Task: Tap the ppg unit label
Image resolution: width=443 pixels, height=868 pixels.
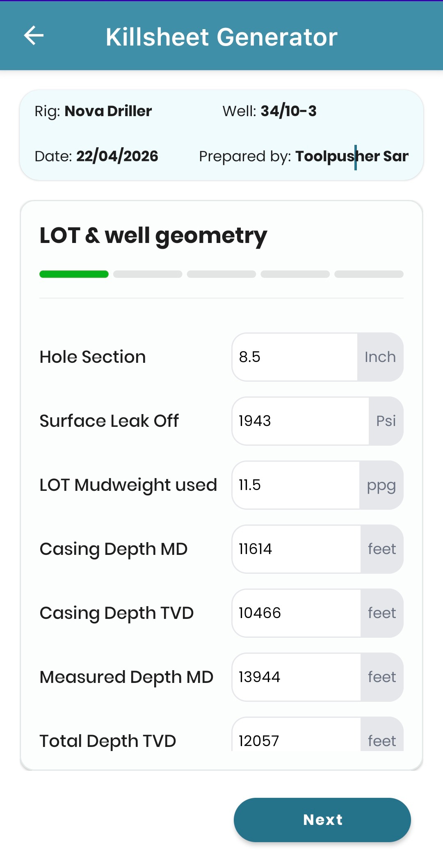Action: click(x=381, y=485)
